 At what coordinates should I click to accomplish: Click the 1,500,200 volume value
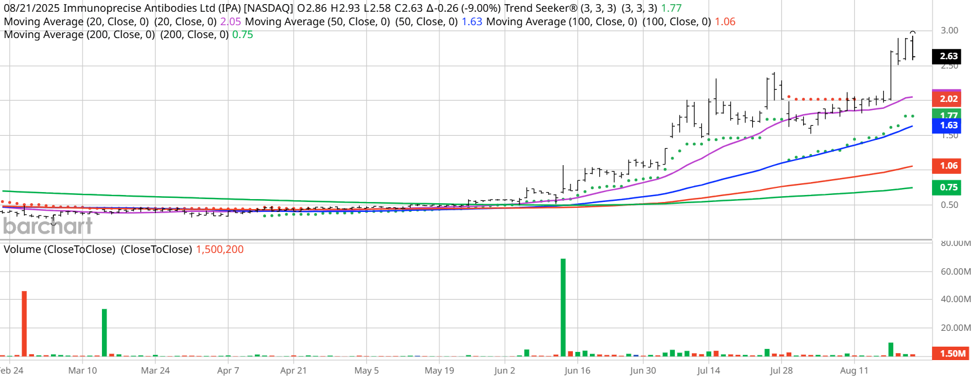(220, 249)
